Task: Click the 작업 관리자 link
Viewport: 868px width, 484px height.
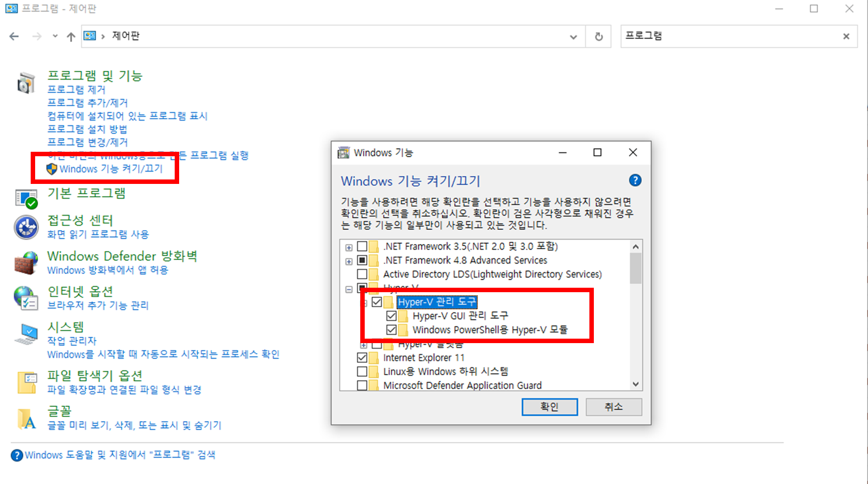Action: pos(72,341)
